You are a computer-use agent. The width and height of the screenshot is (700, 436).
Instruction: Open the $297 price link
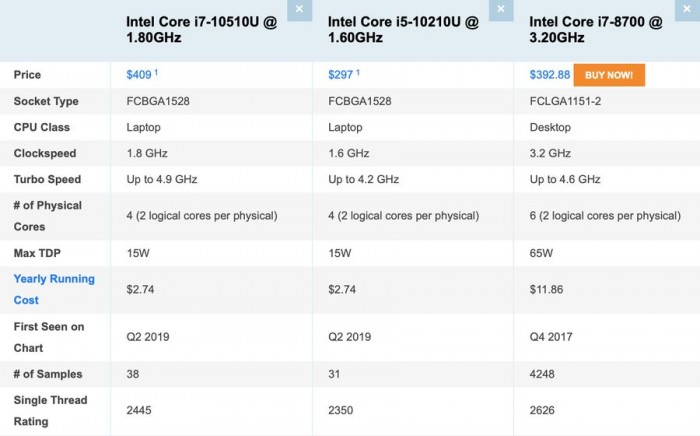coord(340,75)
